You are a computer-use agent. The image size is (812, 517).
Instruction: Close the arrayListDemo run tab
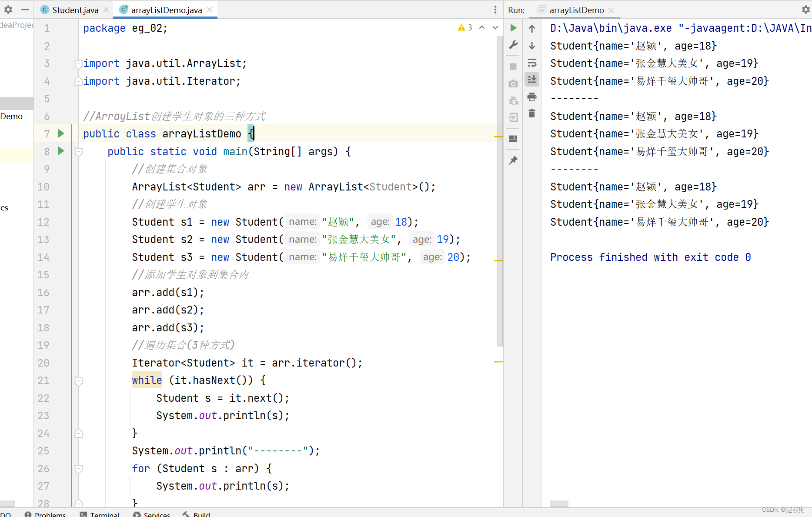point(611,10)
